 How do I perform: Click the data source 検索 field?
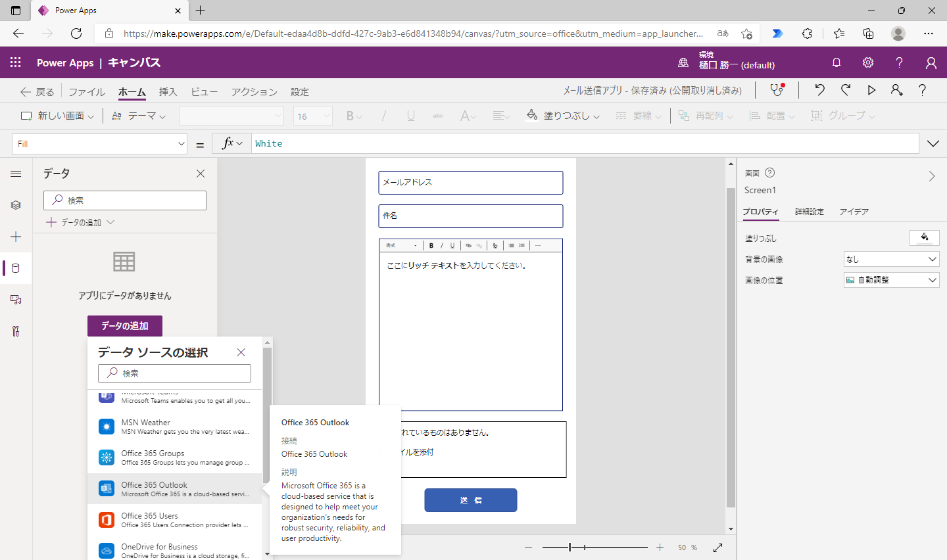[174, 373]
